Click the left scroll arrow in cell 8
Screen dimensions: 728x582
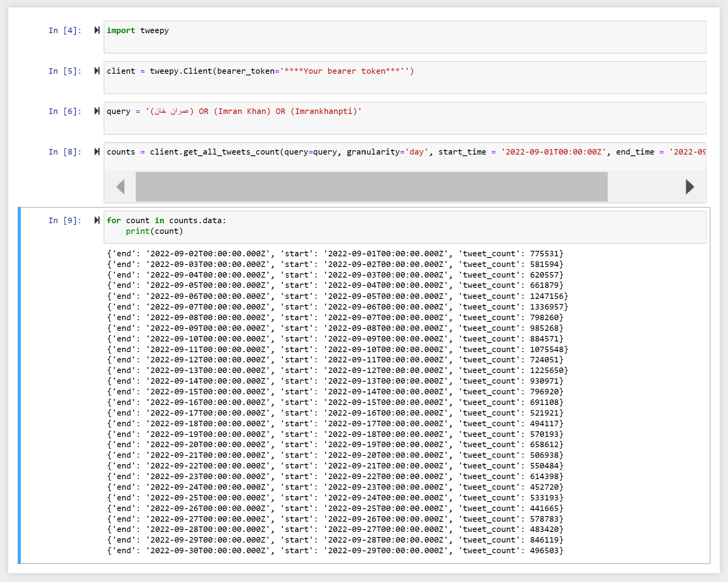pos(121,187)
